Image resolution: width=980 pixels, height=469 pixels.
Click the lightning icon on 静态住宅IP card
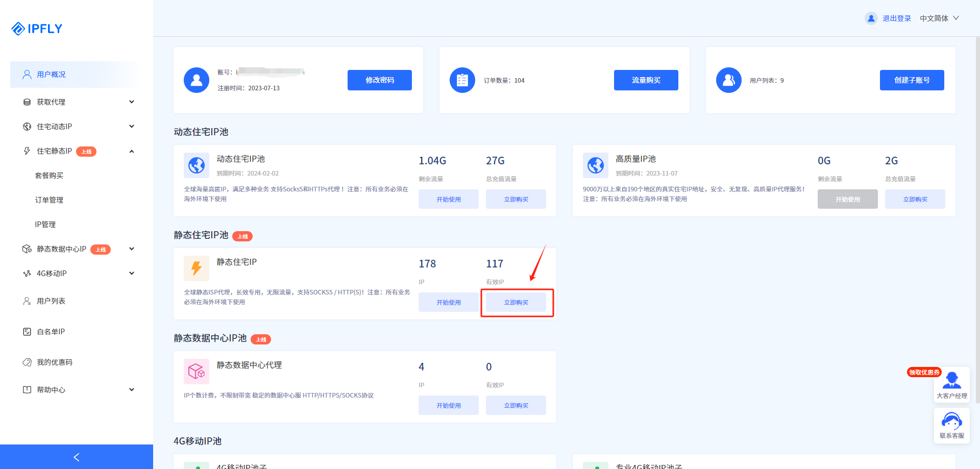(x=196, y=268)
